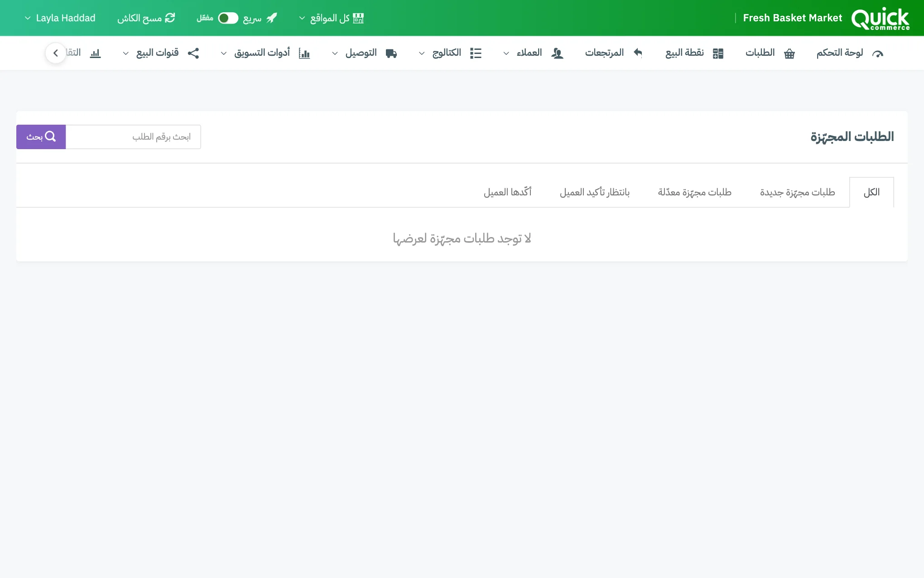The width and height of the screenshot is (924, 578).
Task: Open the Layla Haddad user menu
Action: 60,18
